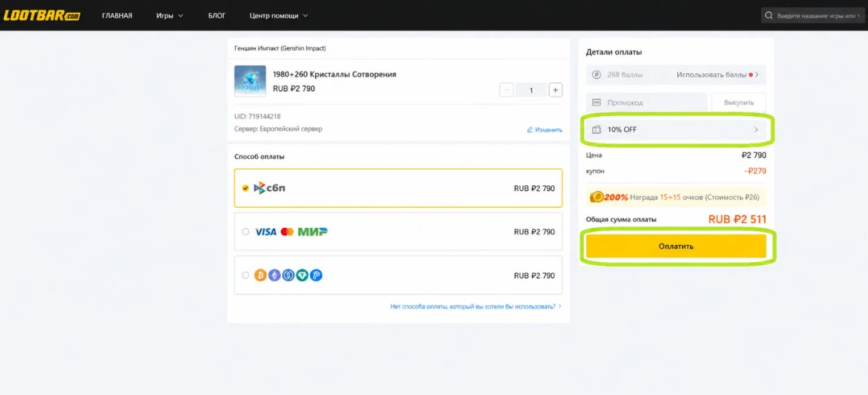The width and height of the screenshot is (868, 395).
Task: Click the USDC coin icon
Action: click(289, 275)
